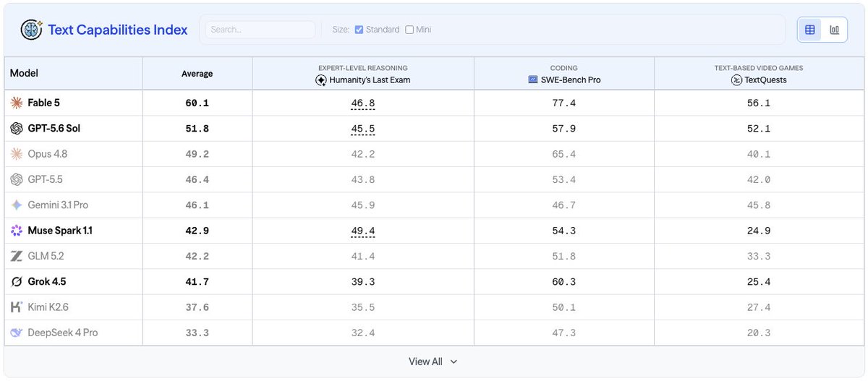The height and width of the screenshot is (381, 868).
Task: Sort by the Average column header
Action: coord(197,74)
